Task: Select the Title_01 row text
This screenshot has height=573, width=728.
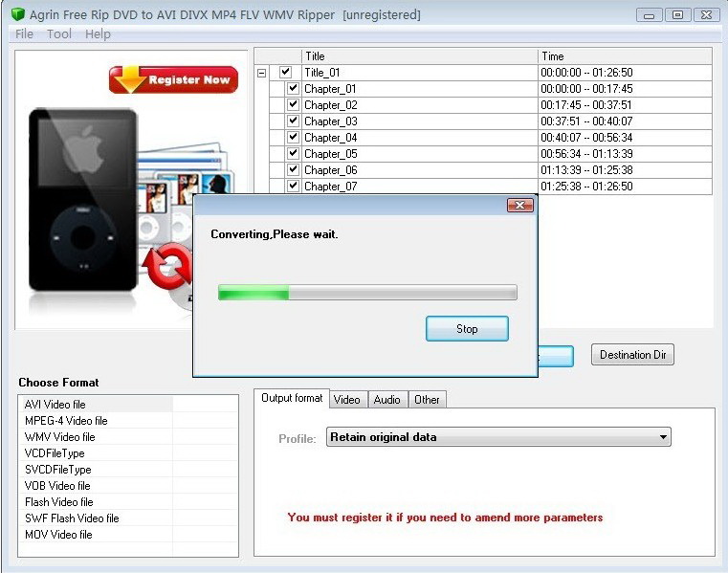Action: [321, 73]
